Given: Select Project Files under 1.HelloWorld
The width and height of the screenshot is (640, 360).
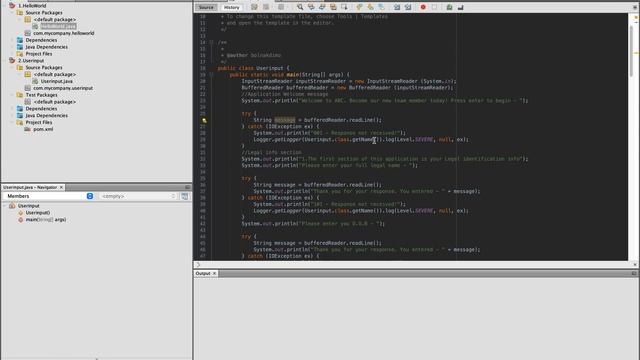Looking at the screenshot, I should 39,54.
